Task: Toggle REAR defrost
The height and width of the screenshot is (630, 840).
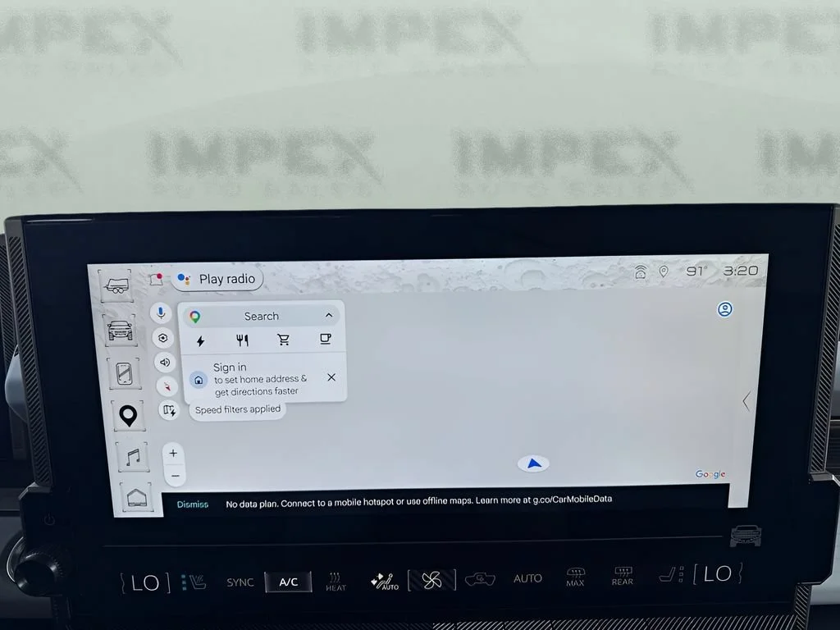Action: [x=623, y=576]
